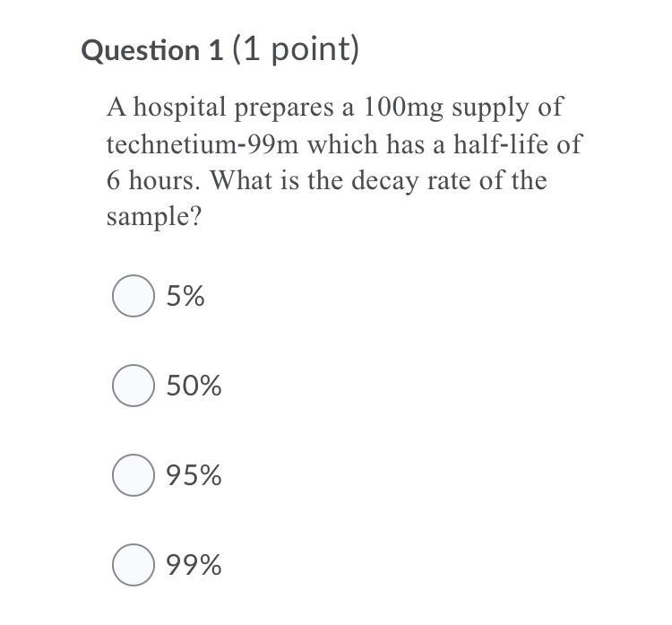Image resolution: width=672 pixels, height=625 pixels.
Task: Click the word "What" in the question
Action: tap(241, 180)
